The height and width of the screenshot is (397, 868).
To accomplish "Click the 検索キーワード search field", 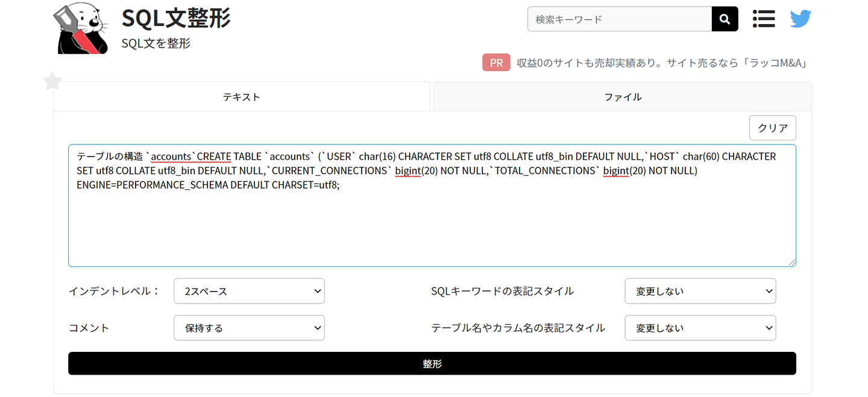I will pos(619,19).
